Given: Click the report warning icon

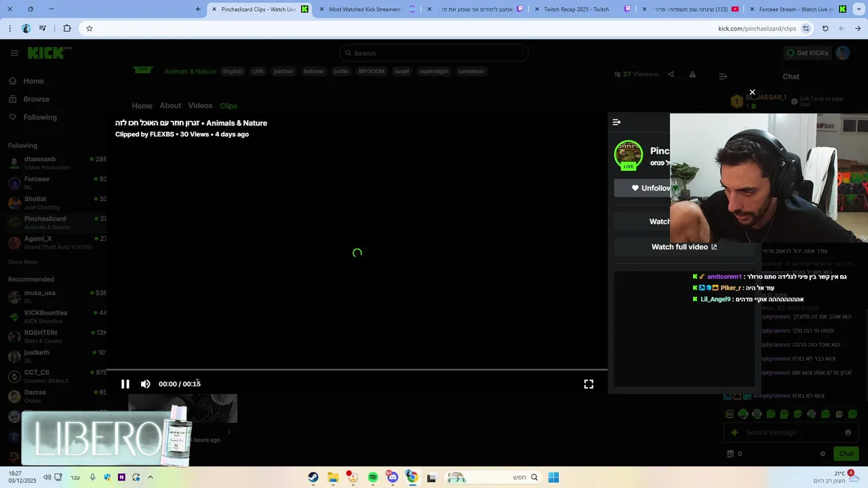Looking at the screenshot, I should (x=692, y=75).
